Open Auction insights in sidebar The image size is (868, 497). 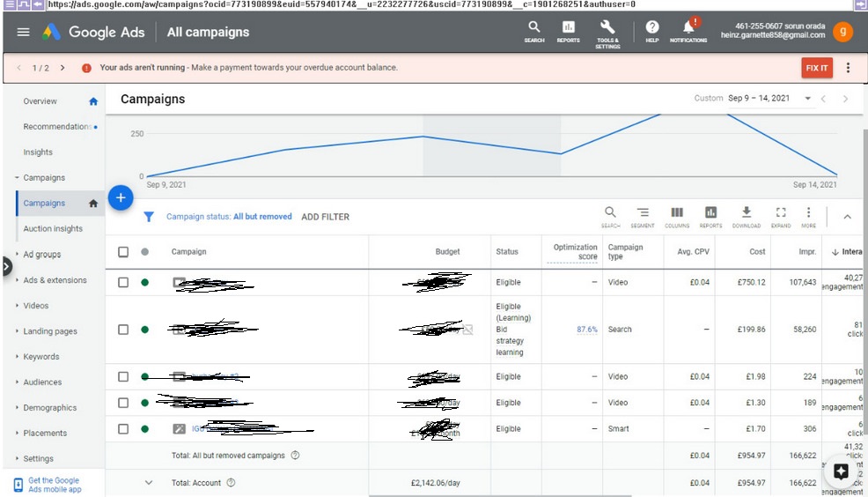click(x=53, y=229)
